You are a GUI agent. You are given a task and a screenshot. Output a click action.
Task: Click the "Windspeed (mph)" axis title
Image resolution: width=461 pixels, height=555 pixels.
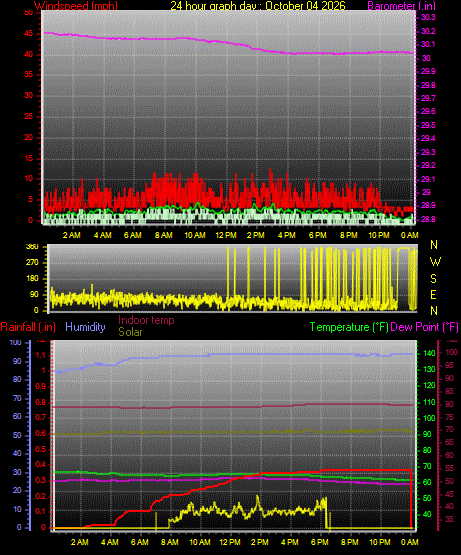tap(76, 6)
